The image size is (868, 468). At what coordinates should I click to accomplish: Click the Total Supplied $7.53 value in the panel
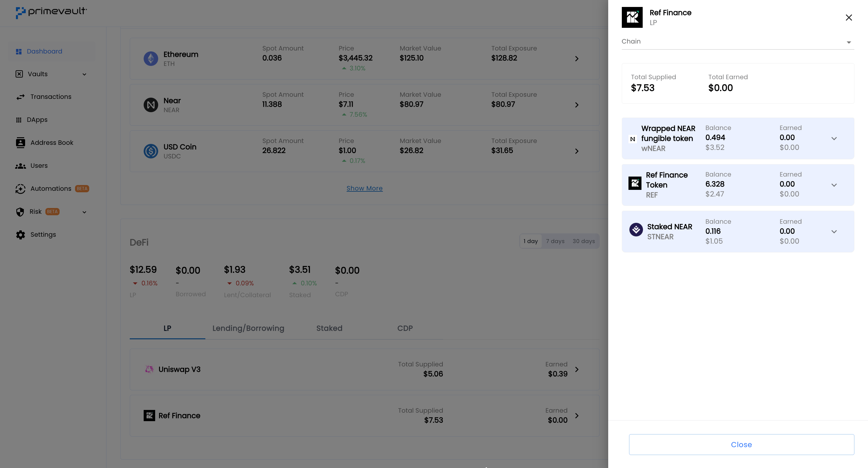[x=643, y=88]
